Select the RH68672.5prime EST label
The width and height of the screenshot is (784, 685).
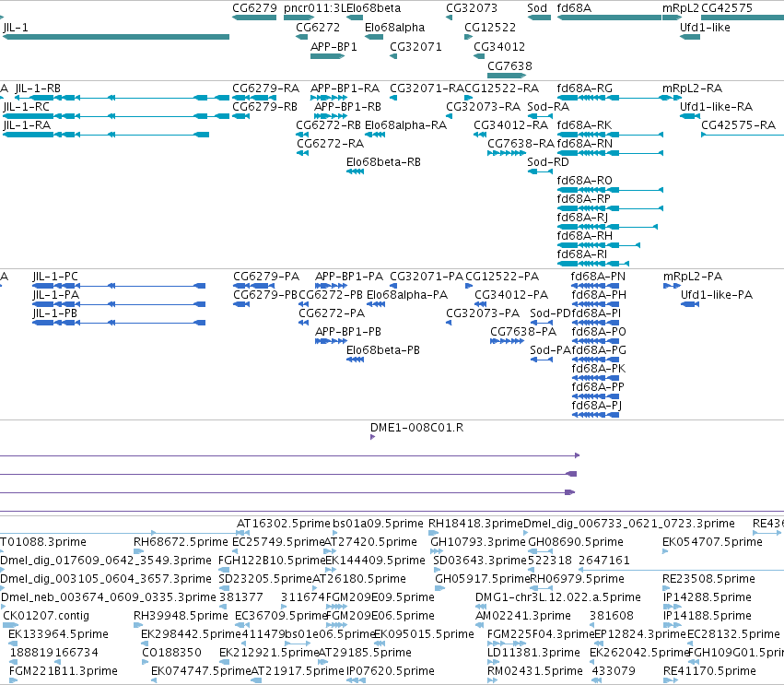(181, 542)
